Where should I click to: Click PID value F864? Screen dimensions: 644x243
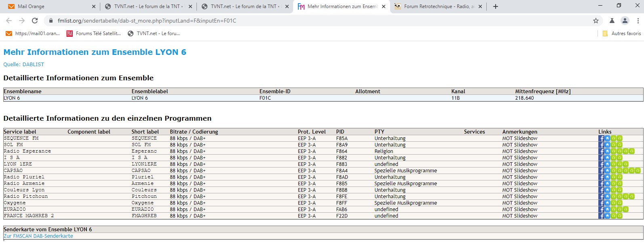click(342, 151)
